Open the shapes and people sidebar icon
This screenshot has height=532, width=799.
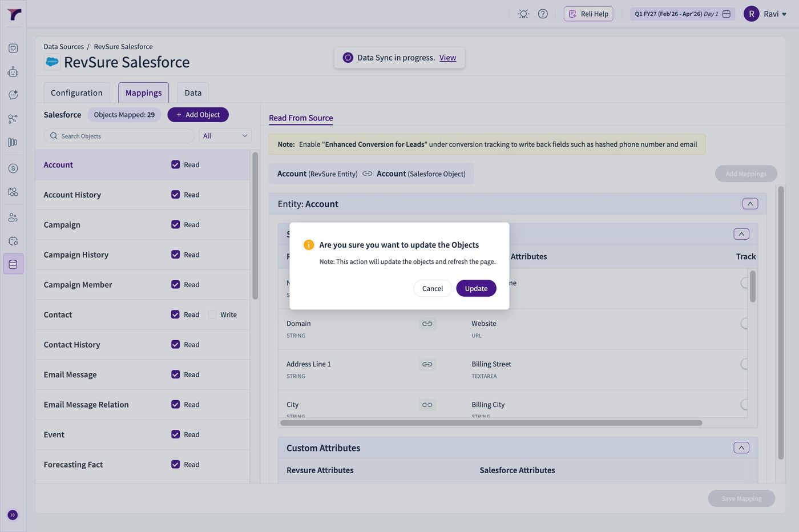(13, 192)
